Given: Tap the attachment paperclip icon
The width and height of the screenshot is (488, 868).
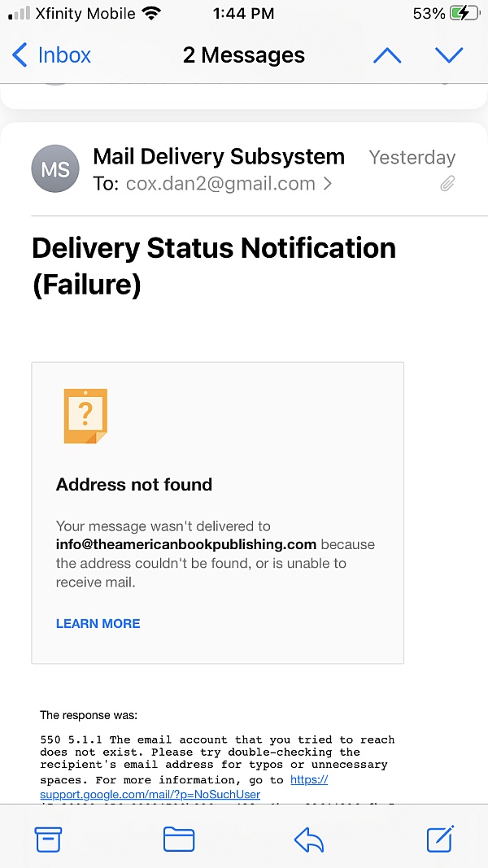Looking at the screenshot, I should coord(447,184).
